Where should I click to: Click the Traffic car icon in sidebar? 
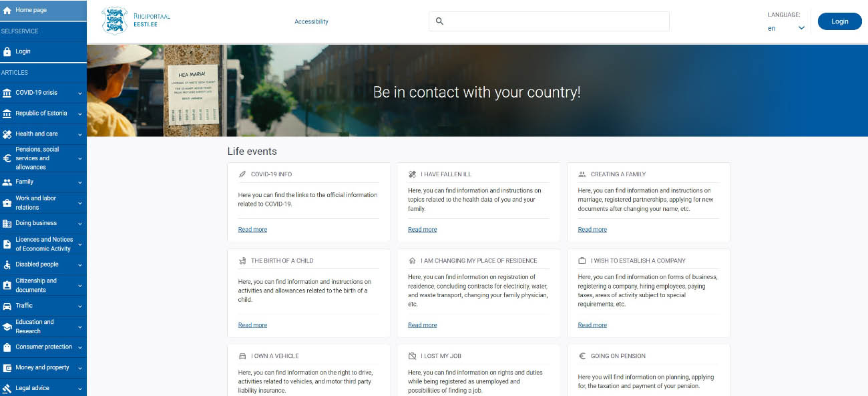[x=7, y=307]
